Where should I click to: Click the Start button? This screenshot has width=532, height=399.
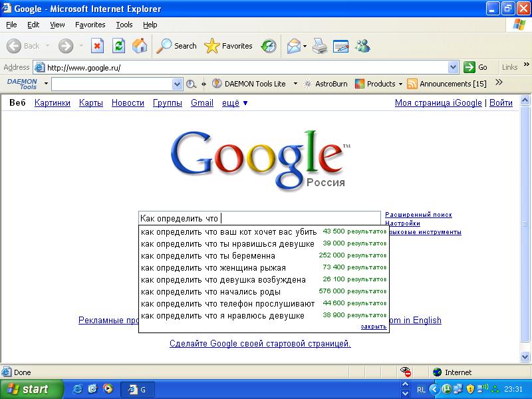pyautogui.click(x=31, y=389)
